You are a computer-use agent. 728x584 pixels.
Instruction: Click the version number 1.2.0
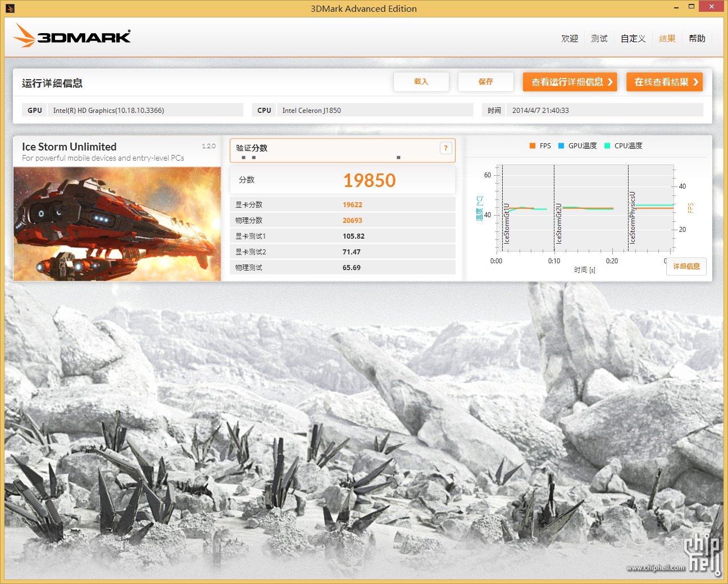tap(209, 146)
